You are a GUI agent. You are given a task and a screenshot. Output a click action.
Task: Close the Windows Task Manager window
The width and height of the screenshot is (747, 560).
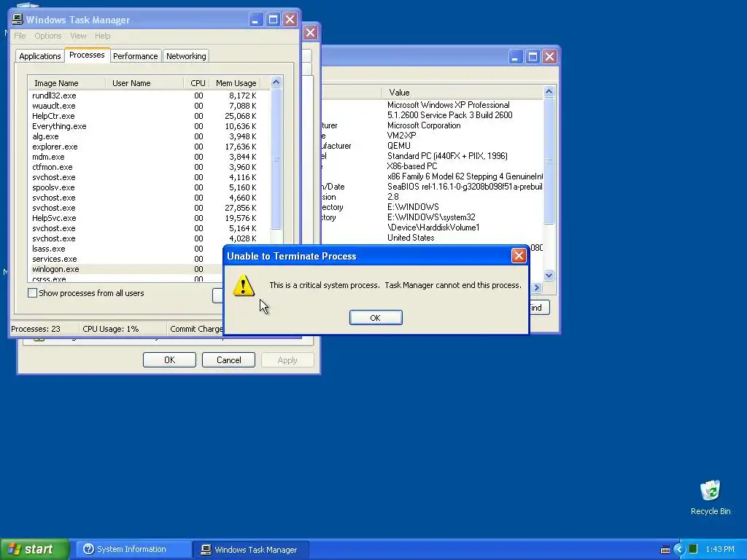click(x=290, y=20)
